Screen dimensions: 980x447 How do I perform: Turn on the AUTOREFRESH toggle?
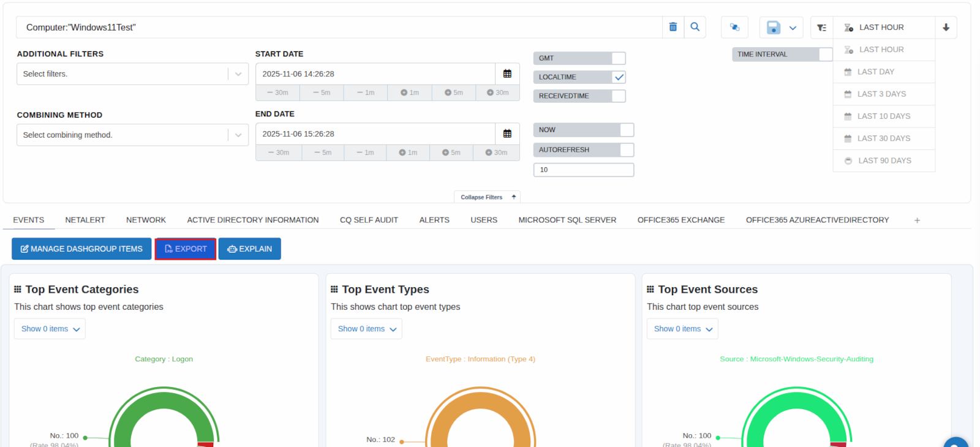pos(626,150)
